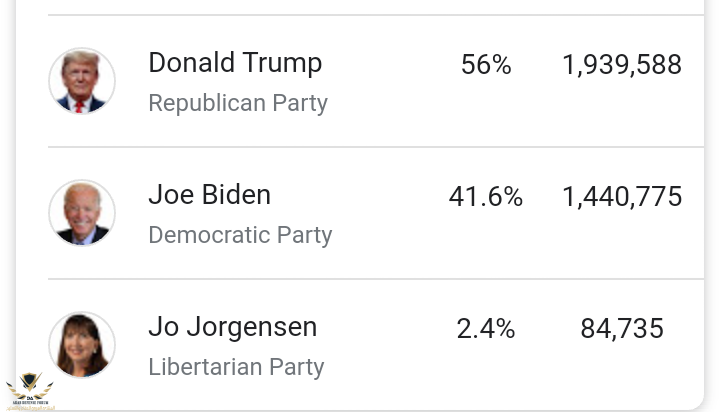Viewport: 720px width, 412px height.
Task: Click the eagle emblem watermark logo
Action: tap(29, 387)
